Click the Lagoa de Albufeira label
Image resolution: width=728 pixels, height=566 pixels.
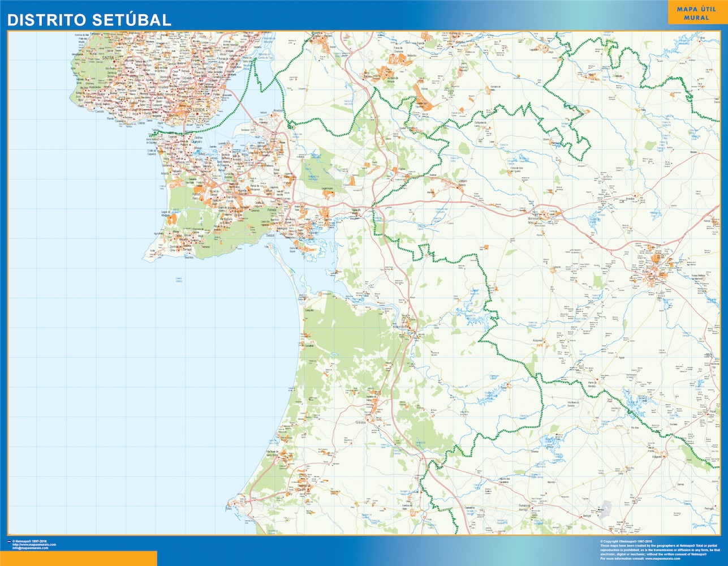point(165,214)
